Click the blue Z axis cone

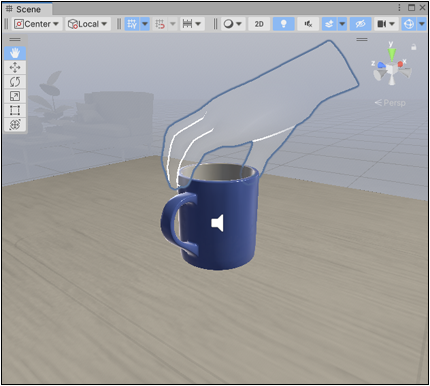click(x=381, y=66)
